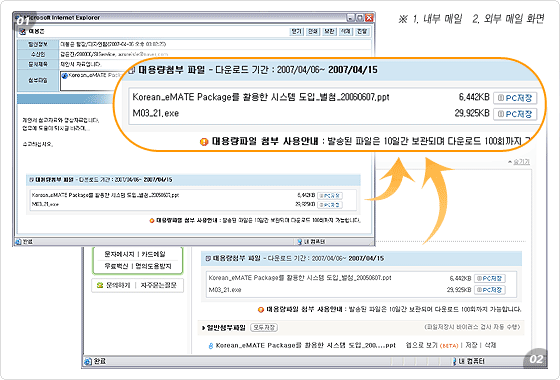Click the 문의하기 envelope icon in window 02
560x380 pixels.
pyautogui.click(x=100, y=285)
